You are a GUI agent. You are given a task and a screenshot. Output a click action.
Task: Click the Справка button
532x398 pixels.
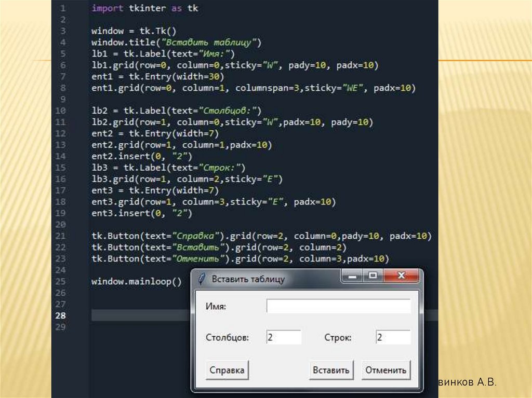pyautogui.click(x=227, y=370)
